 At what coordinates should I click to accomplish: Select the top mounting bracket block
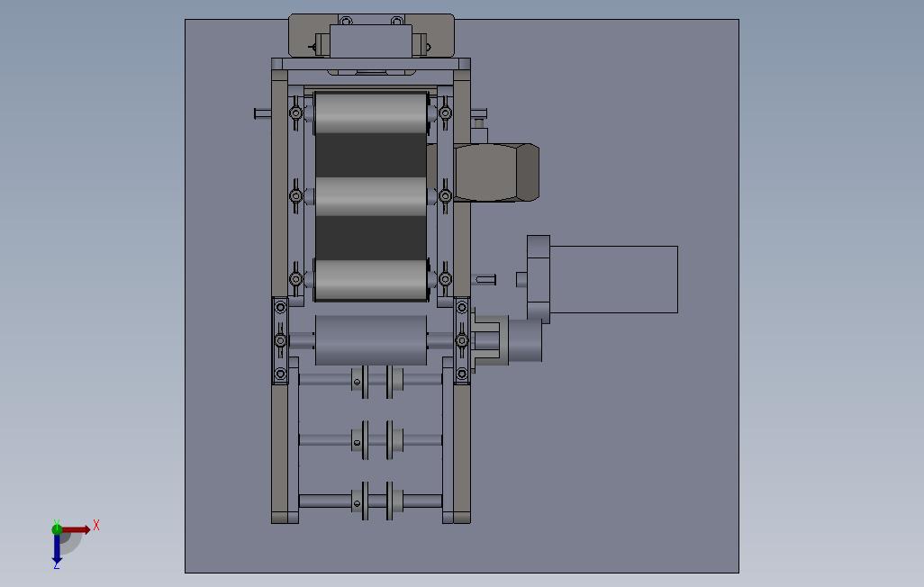(x=371, y=41)
